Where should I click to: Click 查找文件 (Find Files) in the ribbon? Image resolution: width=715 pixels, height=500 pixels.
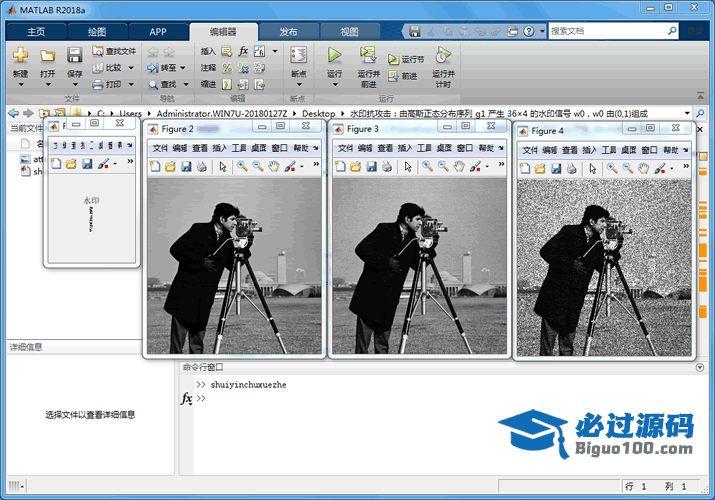click(114, 51)
